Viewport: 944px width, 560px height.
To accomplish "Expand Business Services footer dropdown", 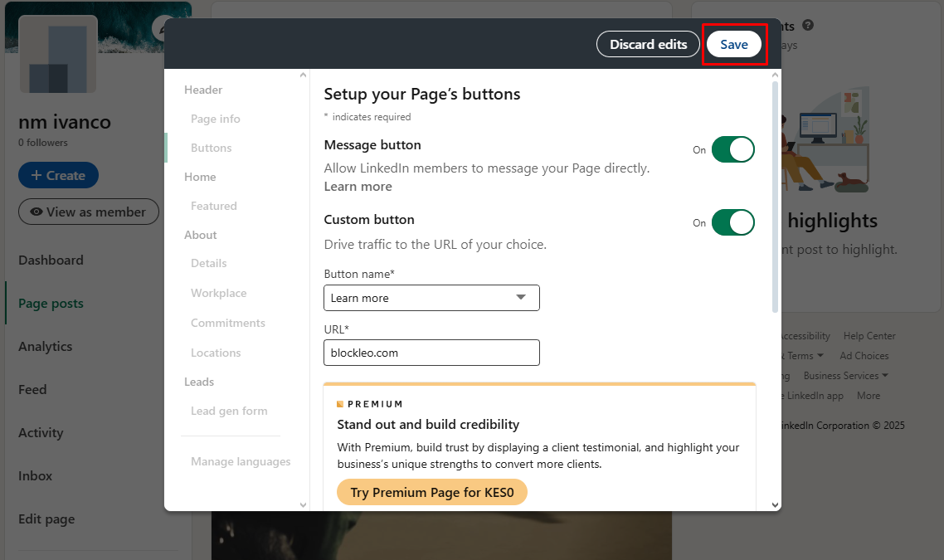I will (x=846, y=376).
